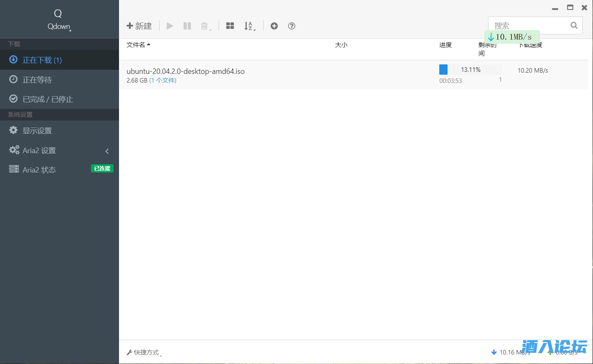The image size is (593, 364).
Task: Click the select all grid icon
Action: pos(230,26)
